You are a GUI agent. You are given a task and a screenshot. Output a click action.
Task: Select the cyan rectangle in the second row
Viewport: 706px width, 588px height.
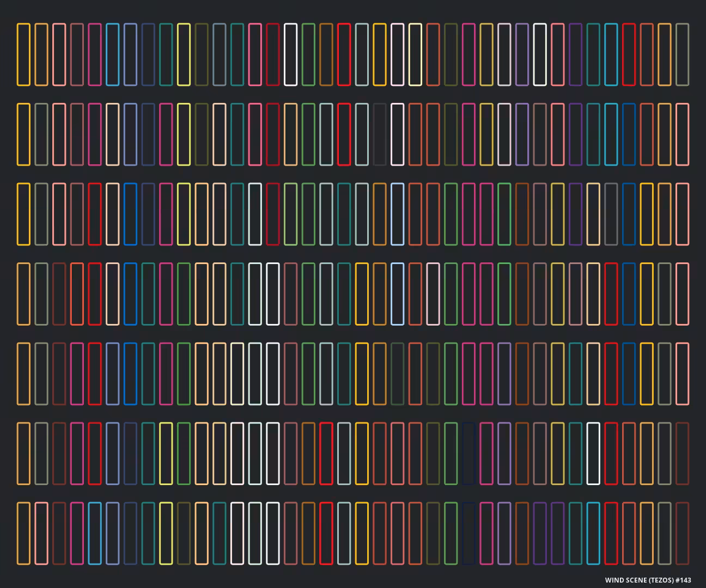coord(611,134)
